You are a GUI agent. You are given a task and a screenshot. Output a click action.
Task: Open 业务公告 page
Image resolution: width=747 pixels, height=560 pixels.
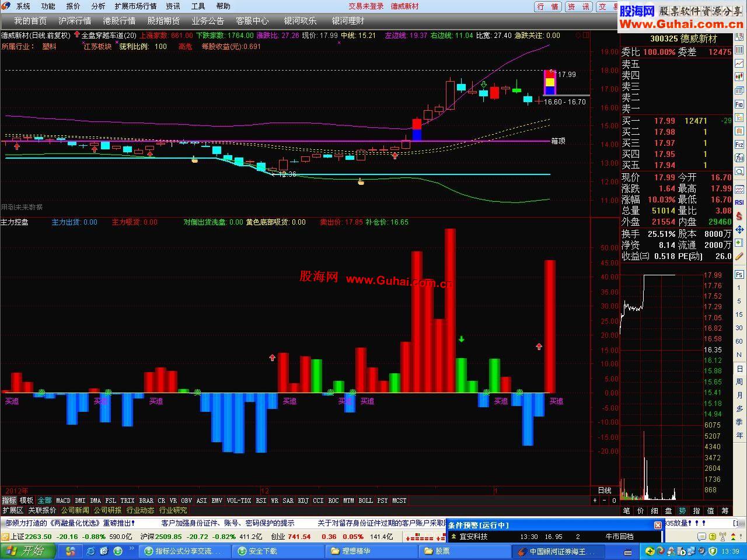tap(208, 20)
